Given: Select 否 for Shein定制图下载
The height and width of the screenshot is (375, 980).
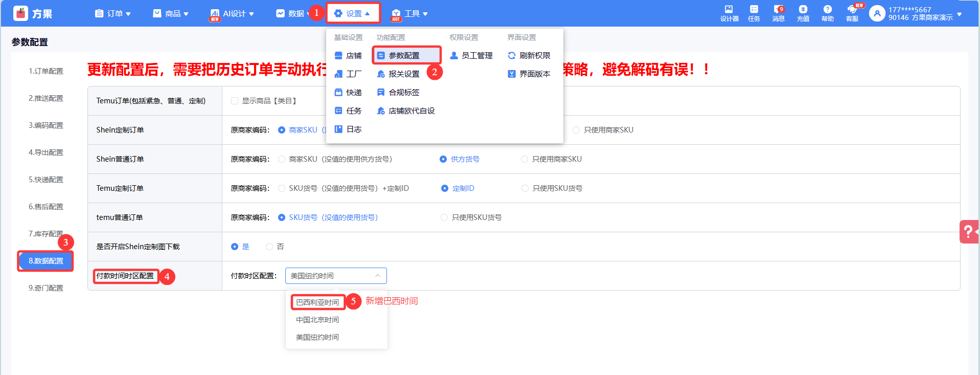Looking at the screenshot, I should click(x=269, y=247).
